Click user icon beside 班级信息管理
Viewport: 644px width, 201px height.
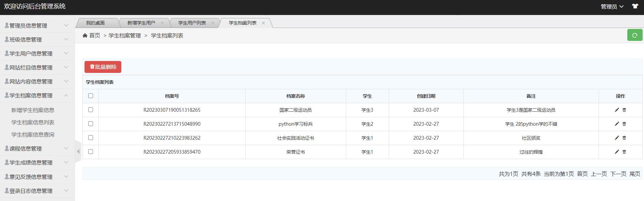click(x=7, y=39)
